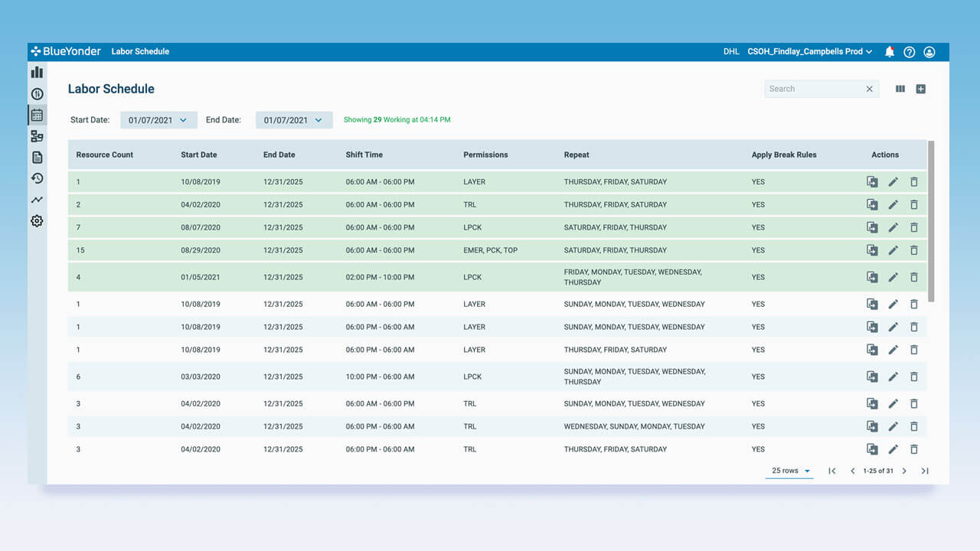This screenshot has height=551, width=980.
Task: Go to previous page of results
Action: coord(853,471)
